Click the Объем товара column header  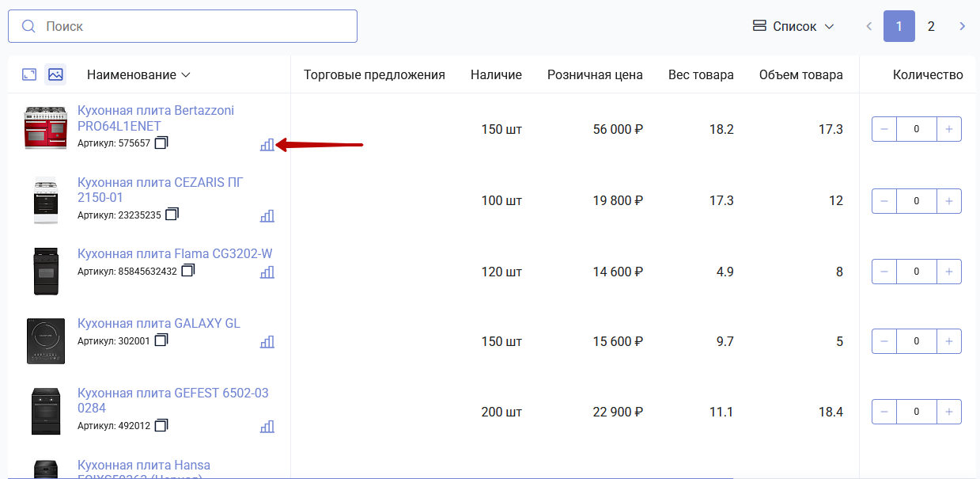click(800, 74)
